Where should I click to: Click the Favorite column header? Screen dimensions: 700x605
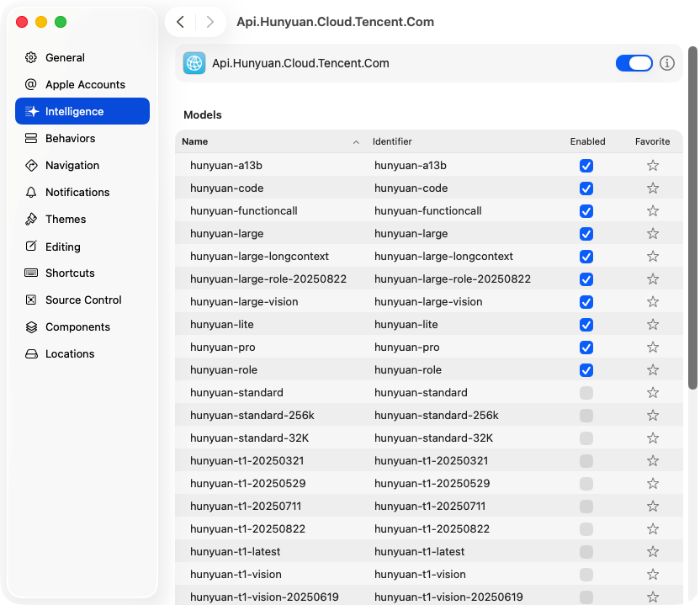point(652,141)
